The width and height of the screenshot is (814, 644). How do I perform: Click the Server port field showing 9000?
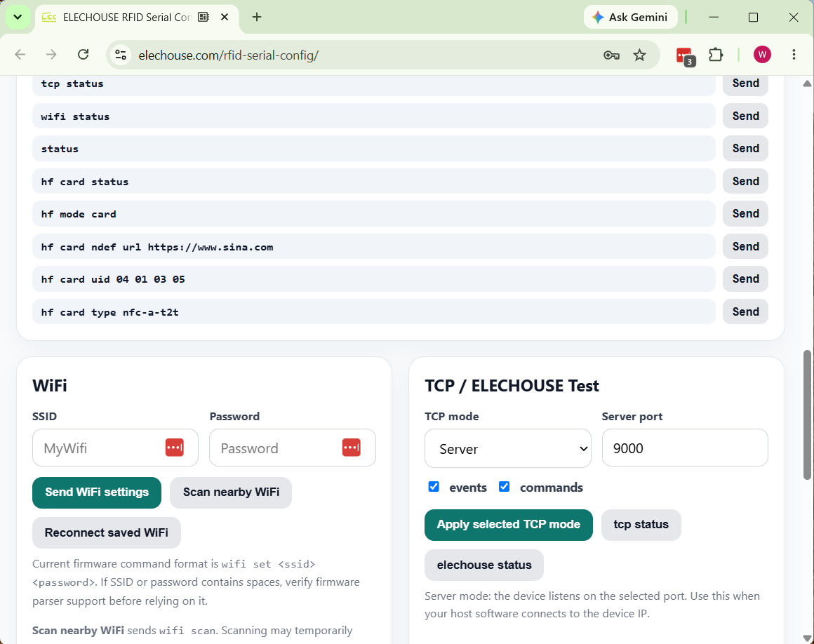tap(685, 448)
